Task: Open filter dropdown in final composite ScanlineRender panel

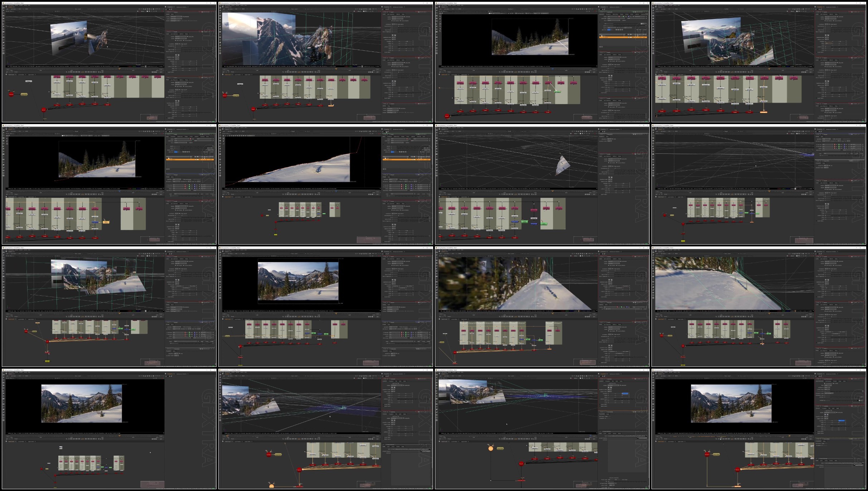Action: tap(828, 386)
